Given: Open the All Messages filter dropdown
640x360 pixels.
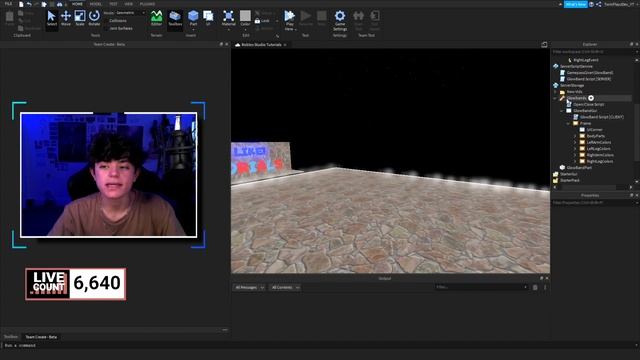Looking at the screenshot, I should (249, 287).
